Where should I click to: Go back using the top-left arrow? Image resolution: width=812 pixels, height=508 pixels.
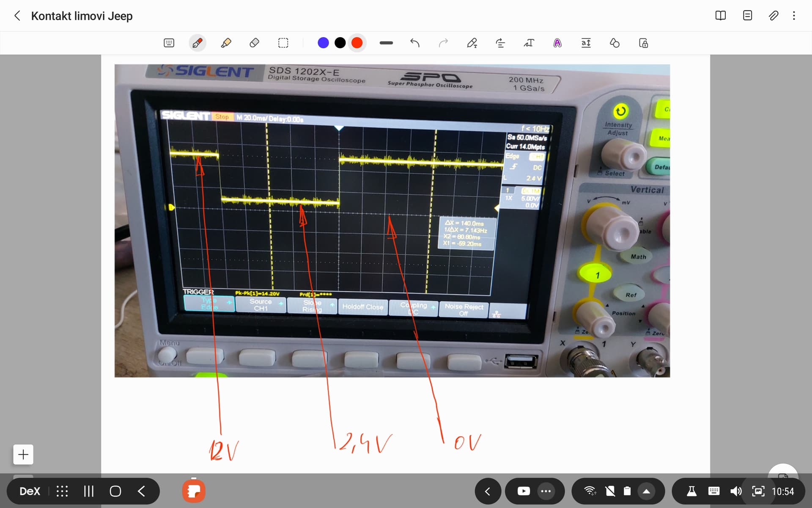pos(17,16)
